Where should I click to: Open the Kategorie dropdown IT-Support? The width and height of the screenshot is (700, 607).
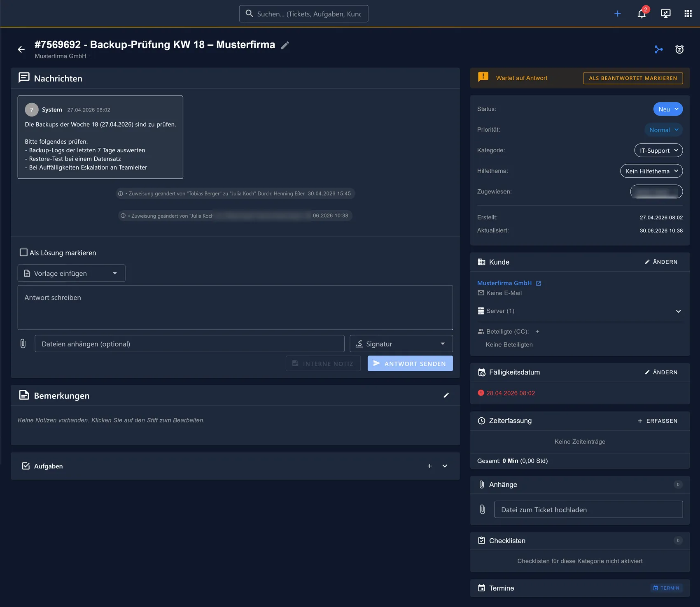(658, 150)
